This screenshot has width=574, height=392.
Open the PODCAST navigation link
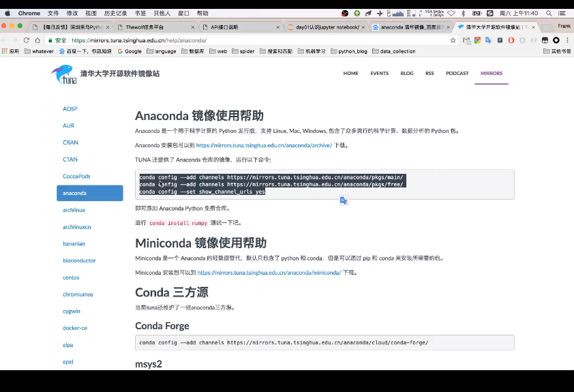[x=457, y=73]
